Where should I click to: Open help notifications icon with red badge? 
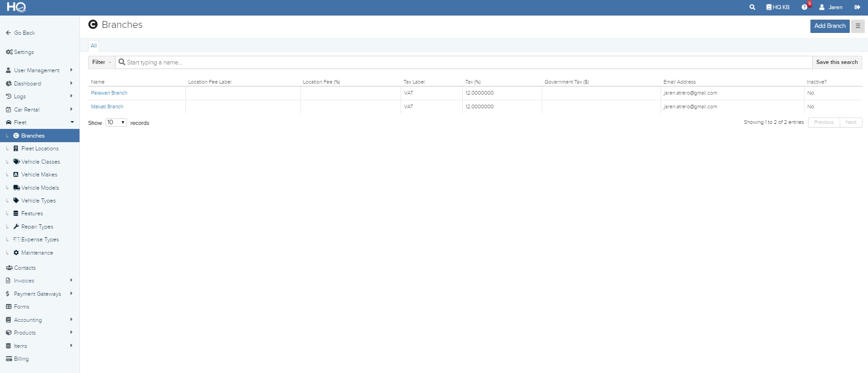(x=805, y=6)
